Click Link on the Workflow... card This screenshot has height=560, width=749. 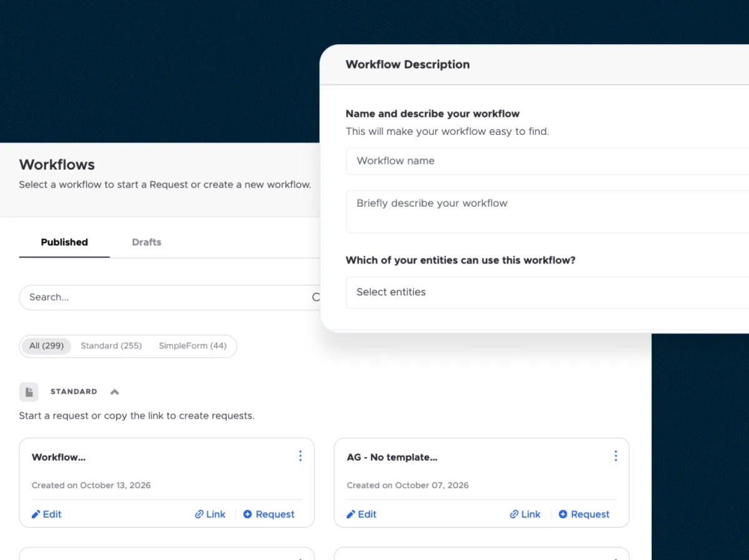tap(210, 514)
